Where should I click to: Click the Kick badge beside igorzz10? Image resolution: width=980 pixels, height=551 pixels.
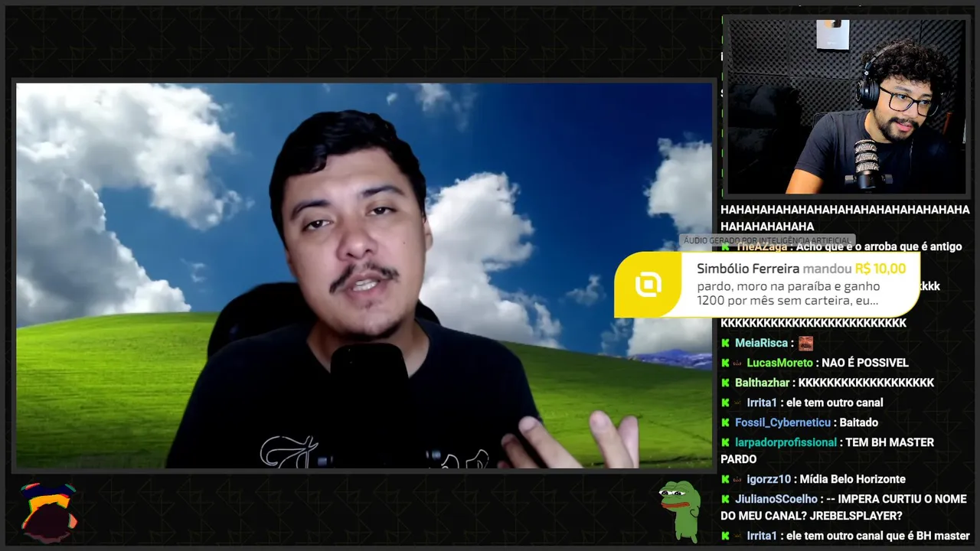click(725, 479)
